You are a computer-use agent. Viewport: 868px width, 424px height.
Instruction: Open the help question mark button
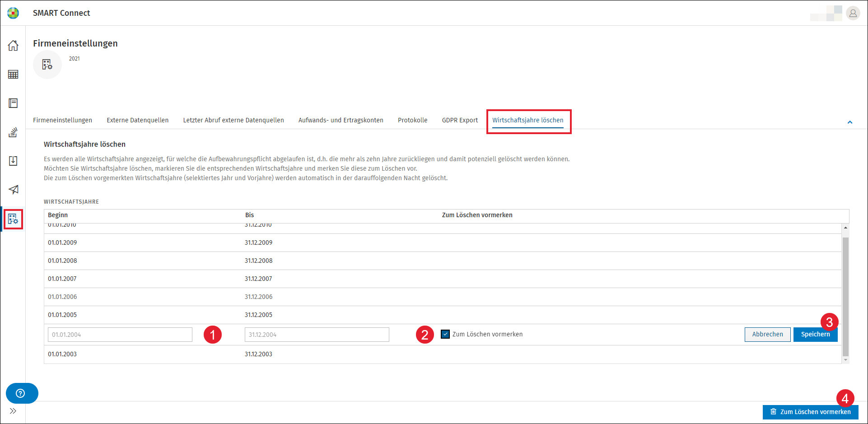(22, 393)
